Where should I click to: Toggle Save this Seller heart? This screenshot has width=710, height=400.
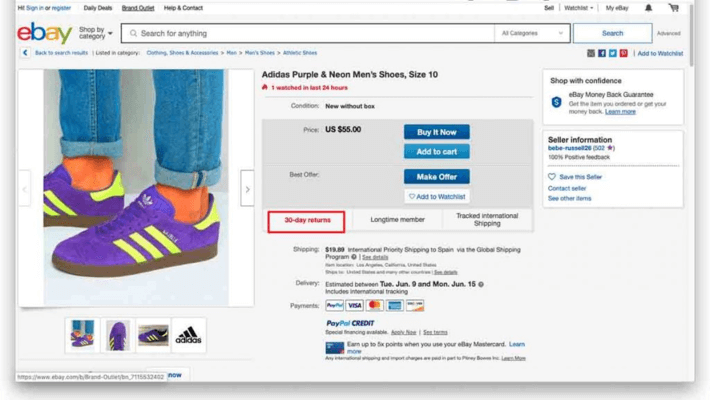pos(552,177)
